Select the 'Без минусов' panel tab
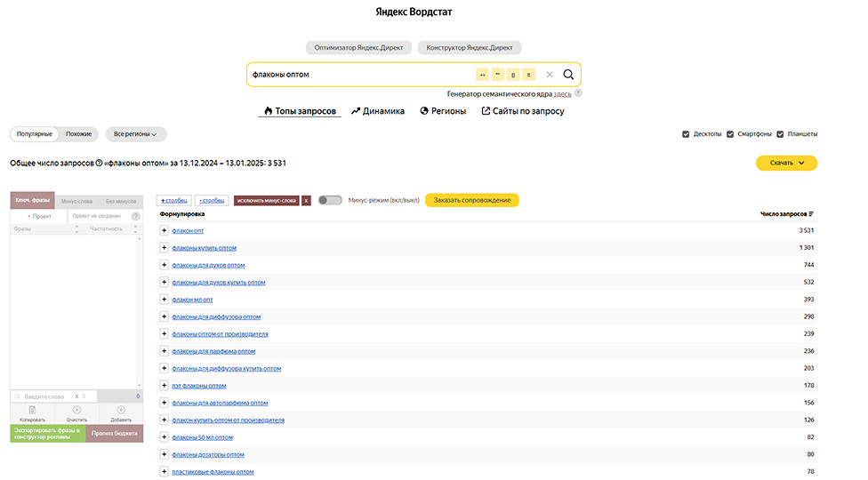Viewport: 868px width, 480px height. (121, 201)
